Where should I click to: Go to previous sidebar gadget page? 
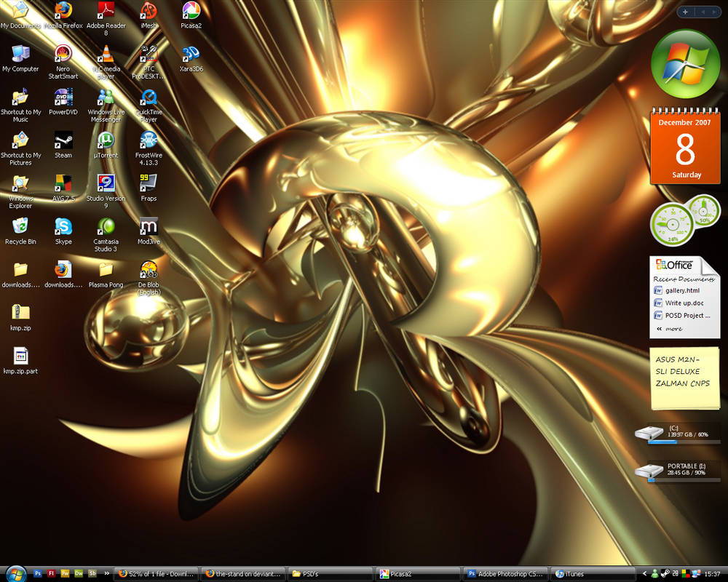[703, 12]
